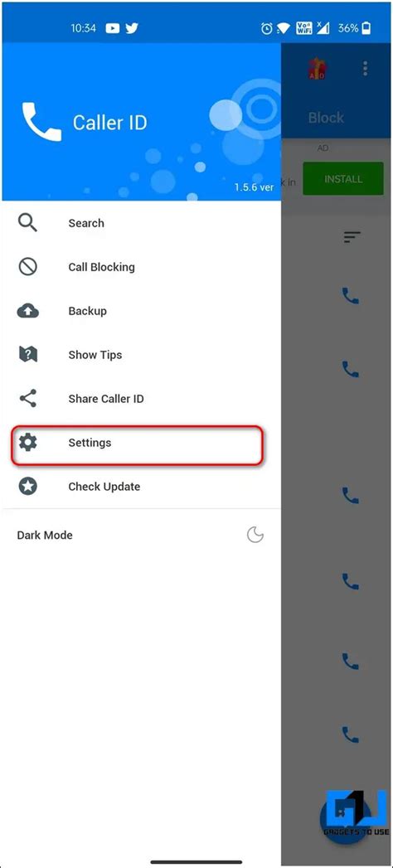Tap the Show Tips map icon
Image resolution: width=393 pixels, height=868 pixels.
pyautogui.click(x=27, y=355)
